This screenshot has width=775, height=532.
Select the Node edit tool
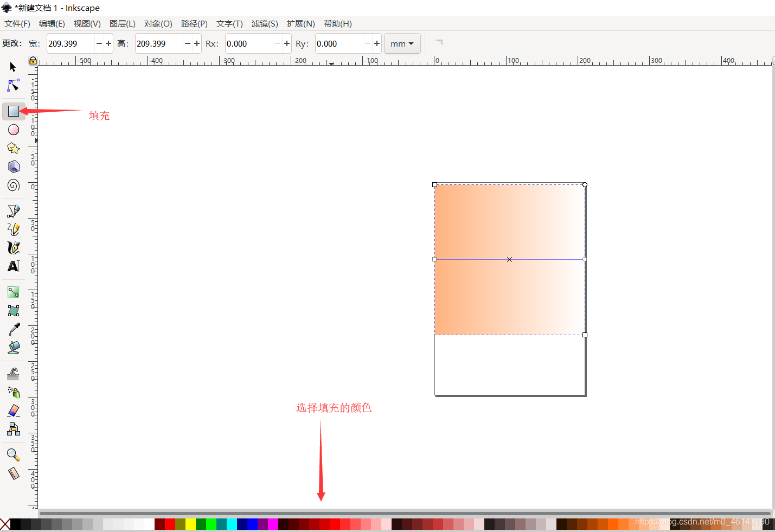click(13, 86)
